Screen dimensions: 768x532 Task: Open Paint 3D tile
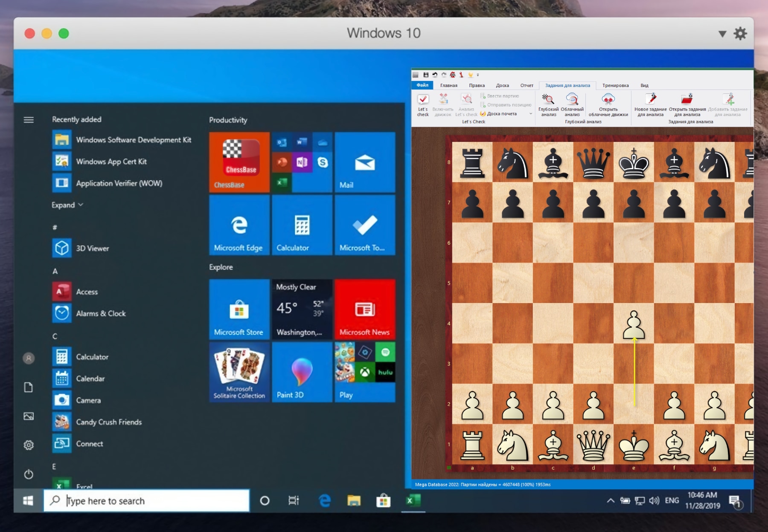[x=302, y=372]
